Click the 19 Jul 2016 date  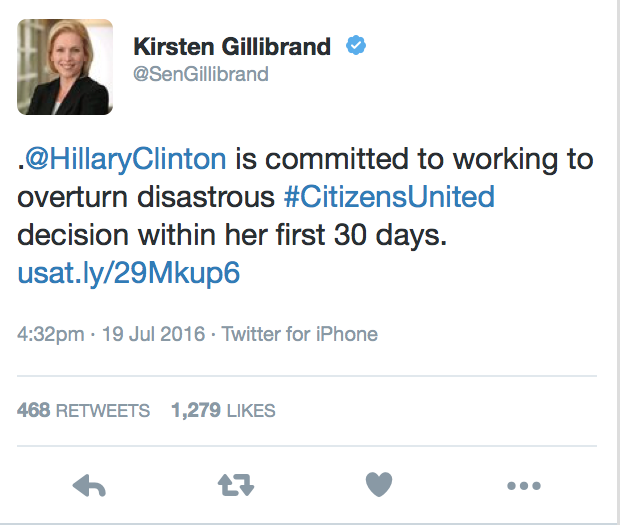pos(151,334)
